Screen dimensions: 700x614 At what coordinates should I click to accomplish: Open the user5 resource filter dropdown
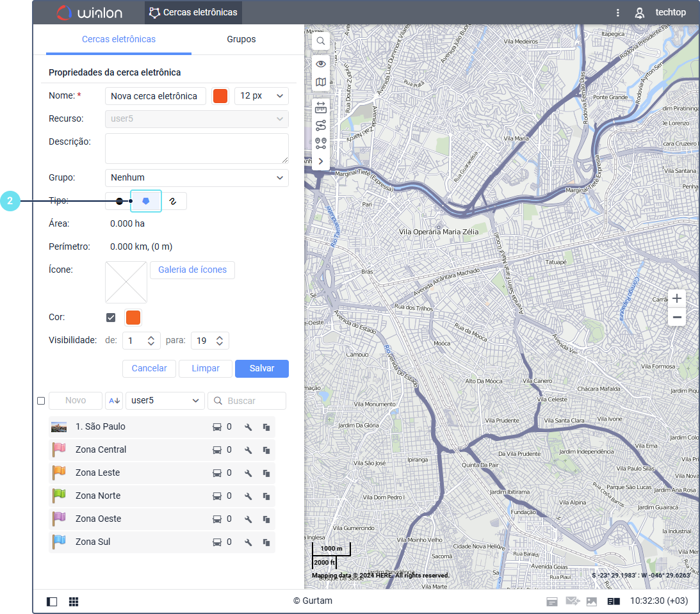pyautogui.click(x=165, y=401)
